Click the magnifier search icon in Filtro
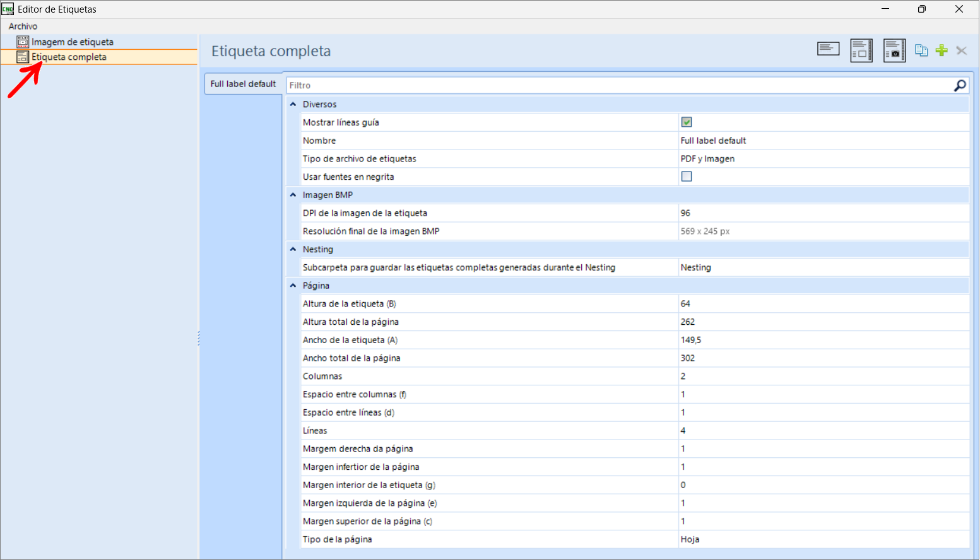Screen dimensions: 980x560 point(960,85)
